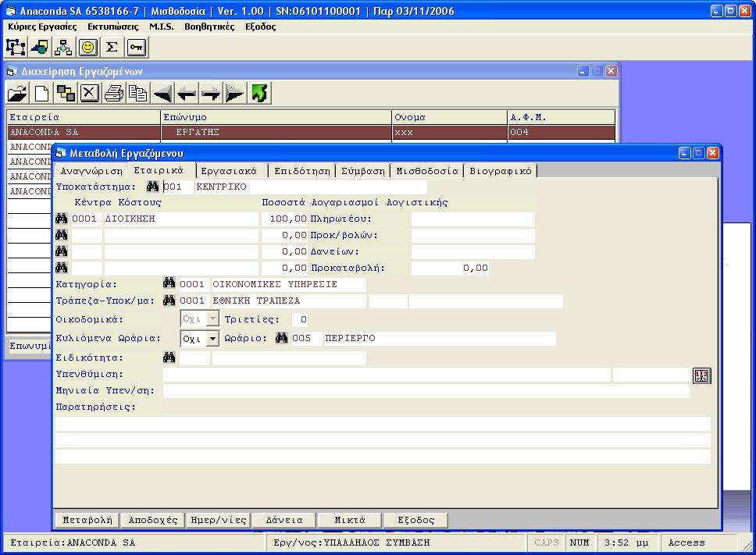
Task: Click the smiley face toolbar icon
Action: pyautogui.click(x=88, y=48)
